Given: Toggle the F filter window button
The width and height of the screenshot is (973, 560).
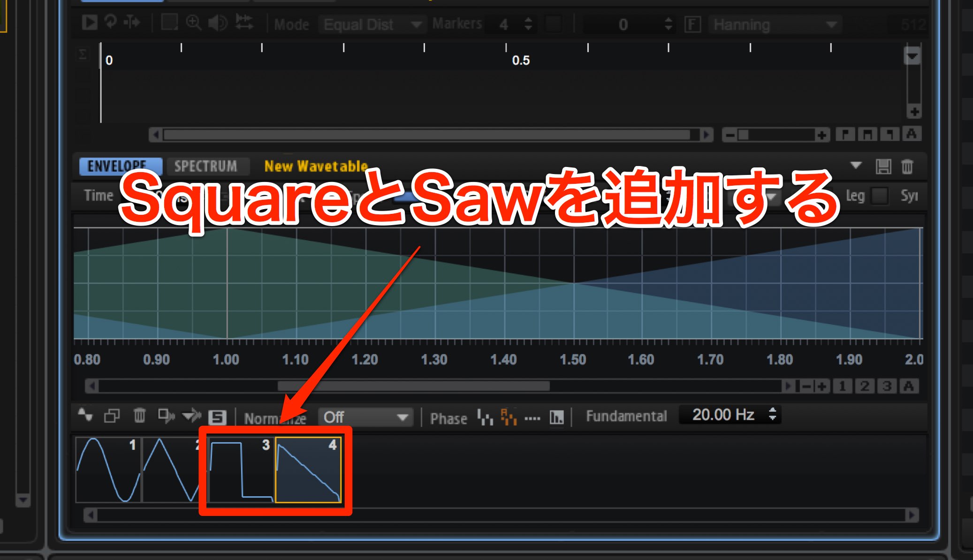Looking at the screenshot, I should tap(692, 24).
